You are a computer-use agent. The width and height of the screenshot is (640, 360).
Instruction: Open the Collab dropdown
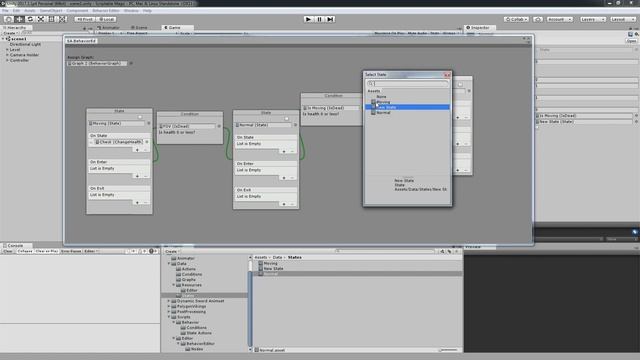coord(516,19)
